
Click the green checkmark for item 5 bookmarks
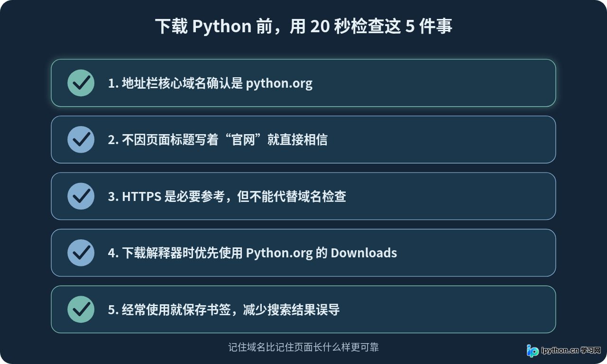pos(81,309)
